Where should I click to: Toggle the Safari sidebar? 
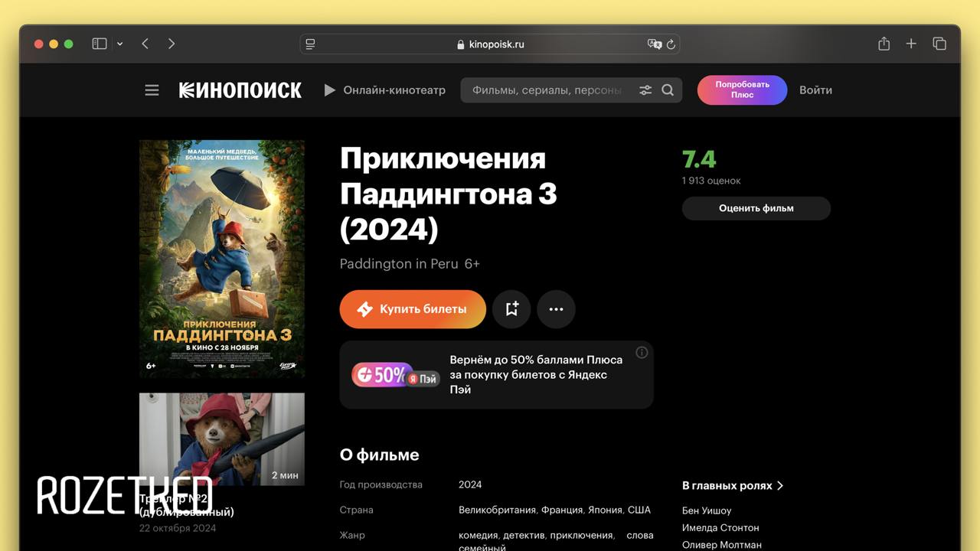pyautogui.click(x=100, y=44)
